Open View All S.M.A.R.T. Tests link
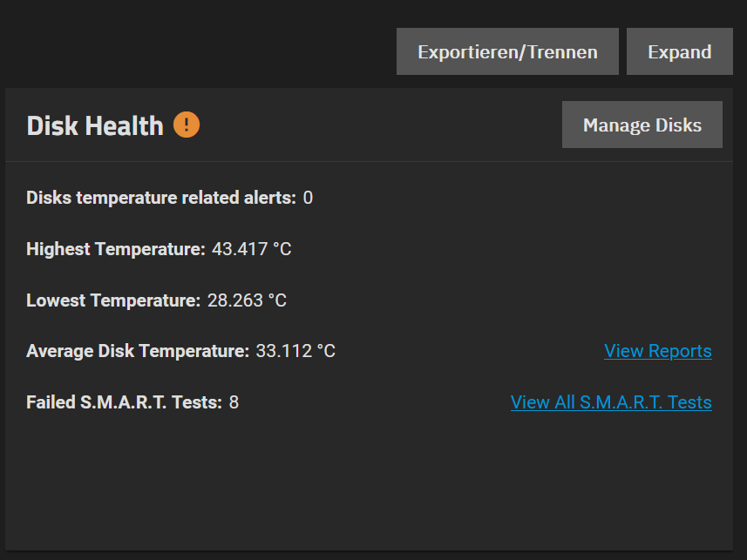 [611, 402]
